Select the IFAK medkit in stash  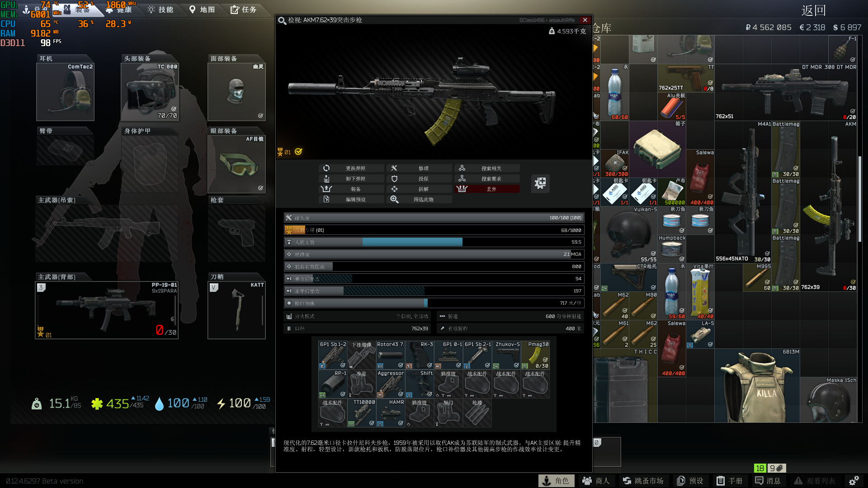tap(615, 163)
